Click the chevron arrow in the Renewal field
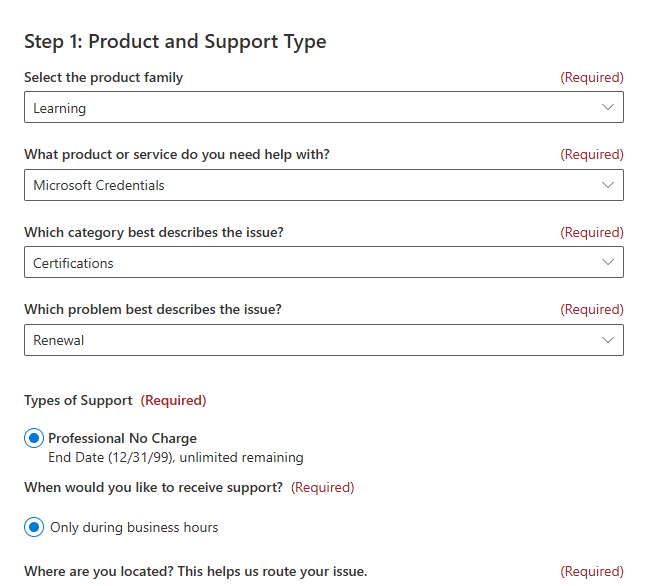The height and width of the screenshot is (586, 658). pyautogui.click(x=607, y=340)
